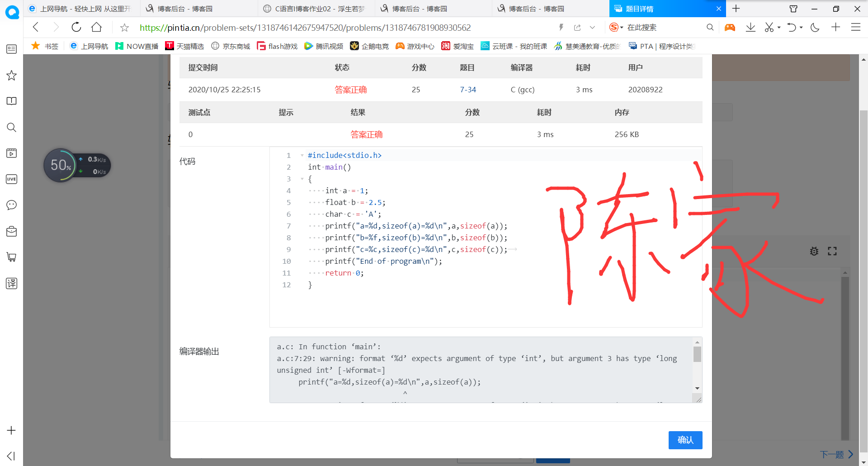Collapse code fold at line 1

[302, 155]
